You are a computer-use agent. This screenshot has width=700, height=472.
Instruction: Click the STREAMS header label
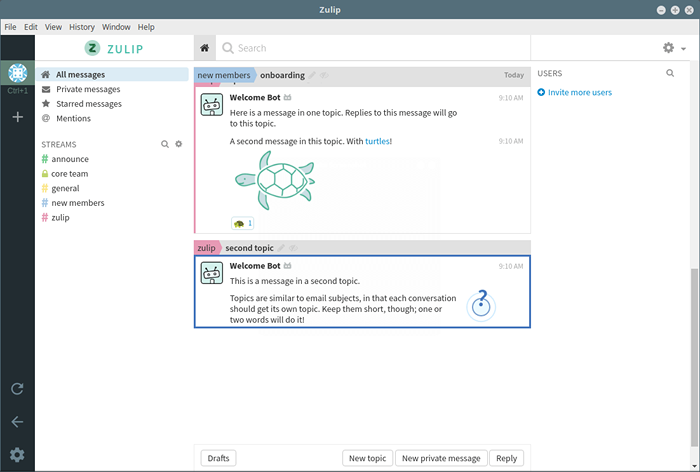coord(59,144)
